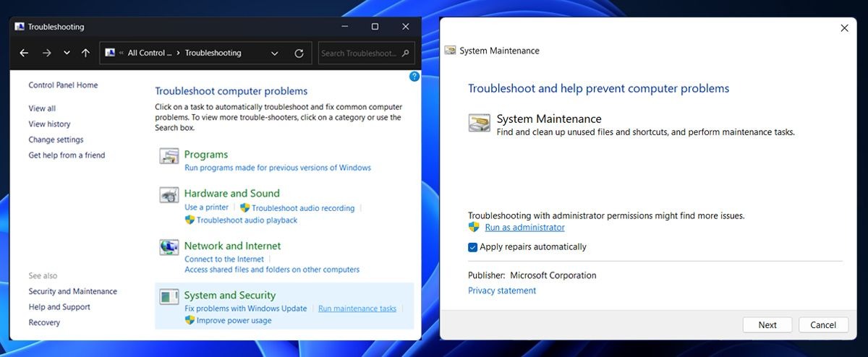Click the Troubleshooting title bar icon
The height and width of the screenshot is (357, 868).
20,27
